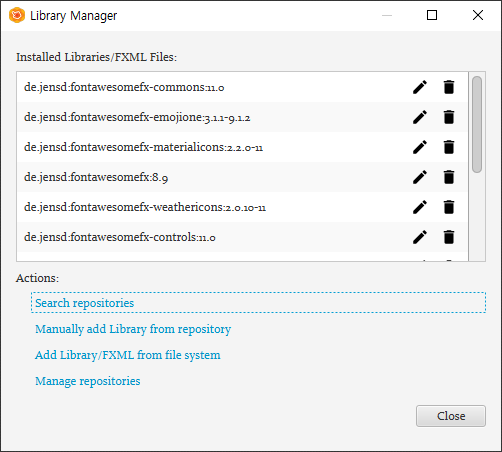
Task: Delete the fontawesomefx-materialicons library entry
Action: pos(449,147)
